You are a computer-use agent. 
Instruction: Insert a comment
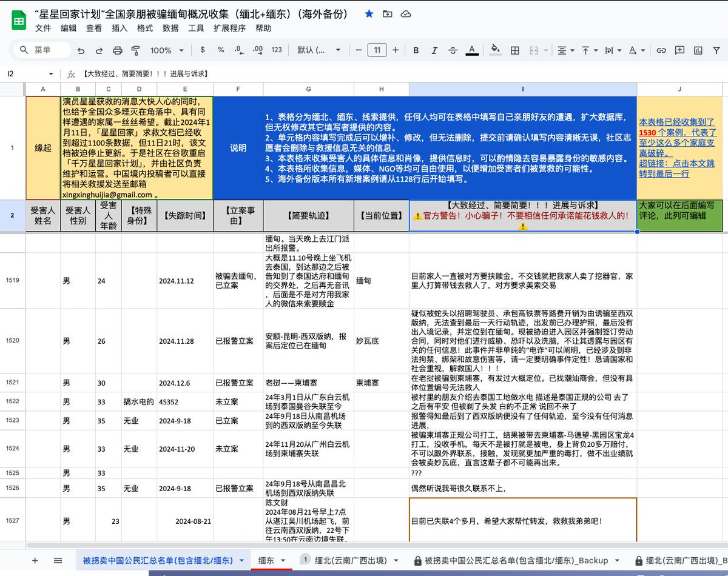[680, 50]
